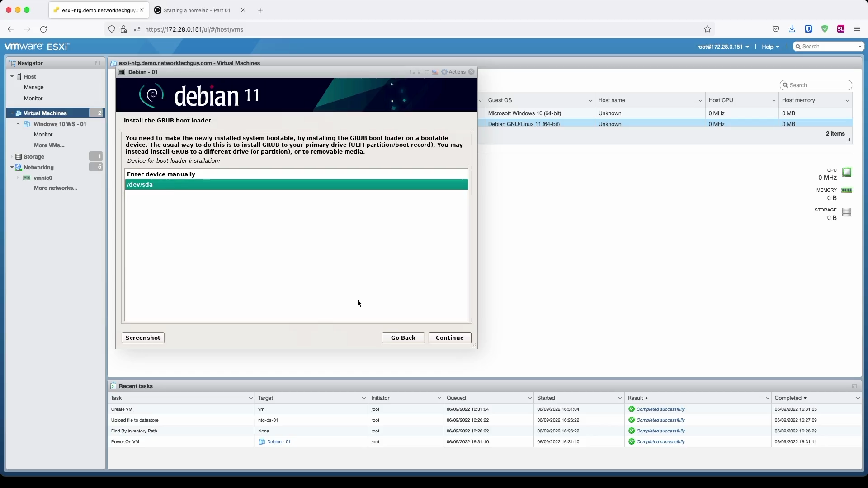Open the Host memory column dropdown
The height and width of the screenshot is (488, 868).
847,101
